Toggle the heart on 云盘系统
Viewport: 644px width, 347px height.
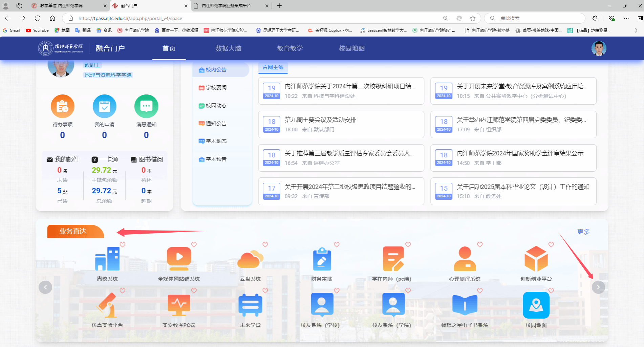265,245
